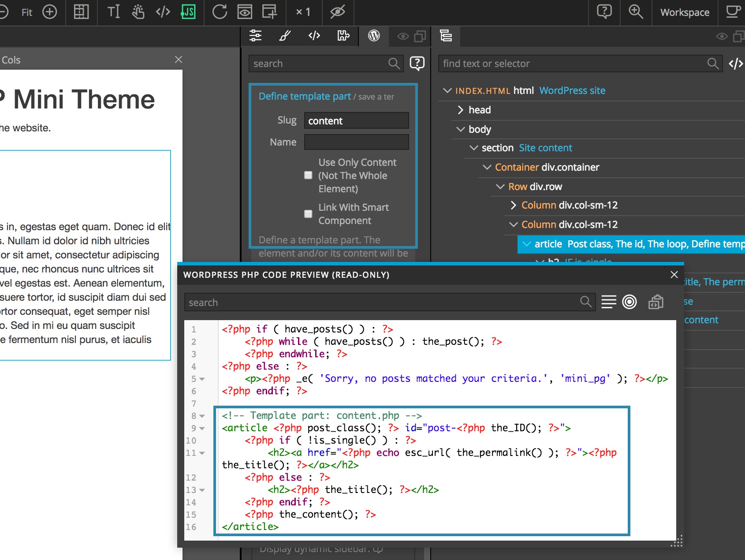Click the magnifier zoom icon in top toolbar
Image resolution: width=745 pixels, height=560 pixels.
636,11
